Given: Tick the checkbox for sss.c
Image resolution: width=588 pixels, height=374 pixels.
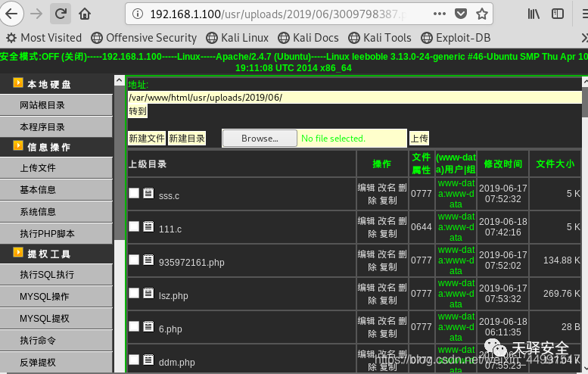Looking at the screenshot, I should (134, 193).
